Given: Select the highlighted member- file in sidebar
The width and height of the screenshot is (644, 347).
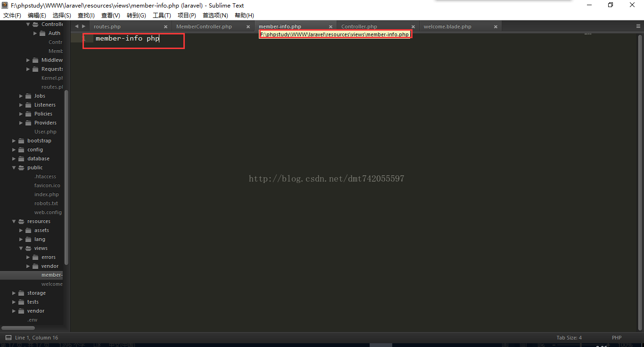Looking at the screenshot, I should [x=52, y=275].
